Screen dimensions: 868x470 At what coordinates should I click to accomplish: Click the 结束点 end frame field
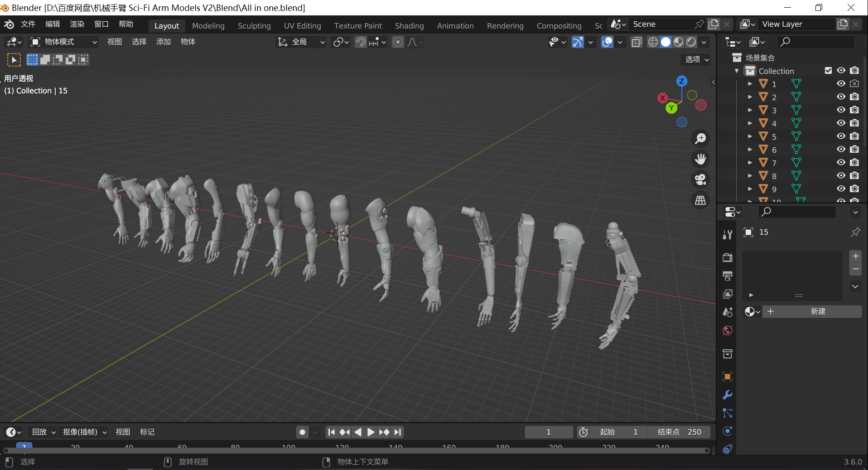click(679, 432)
